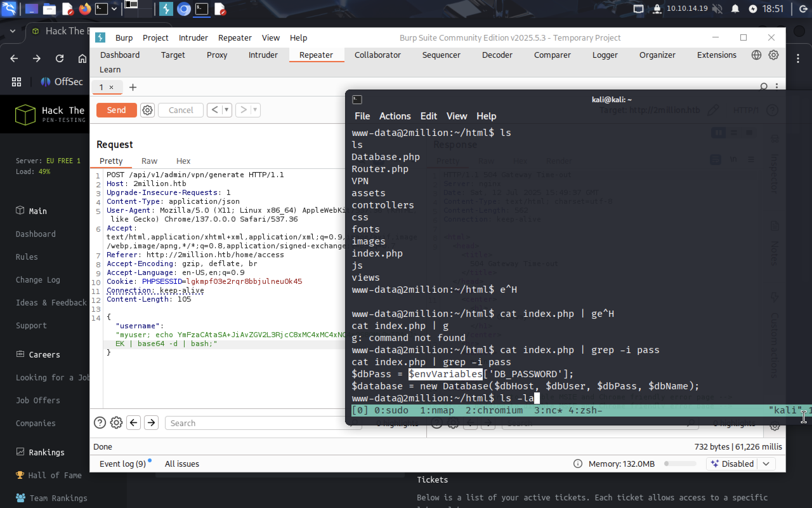This screenshot has width=812, height=508.
Task: Open Chromium three-dot menu
Action: 798,58
